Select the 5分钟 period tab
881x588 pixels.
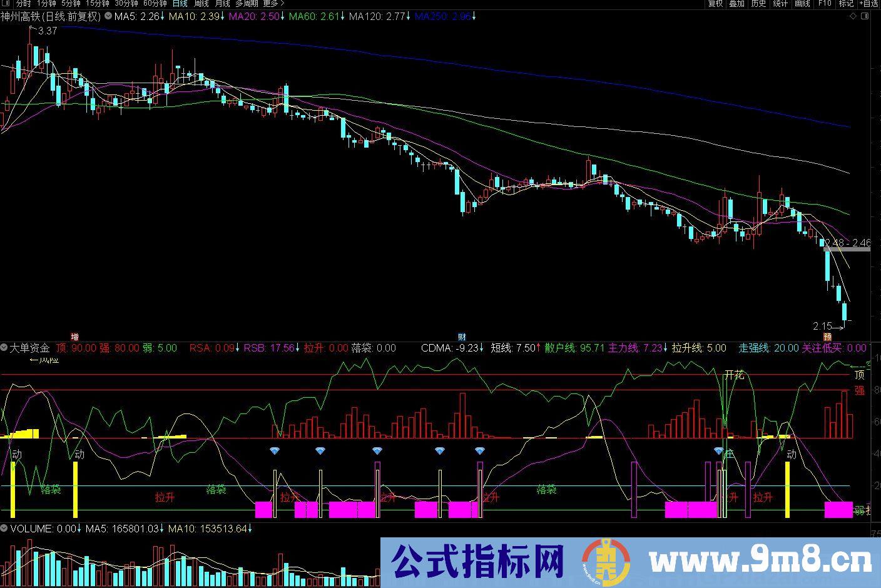coord(71,4)
